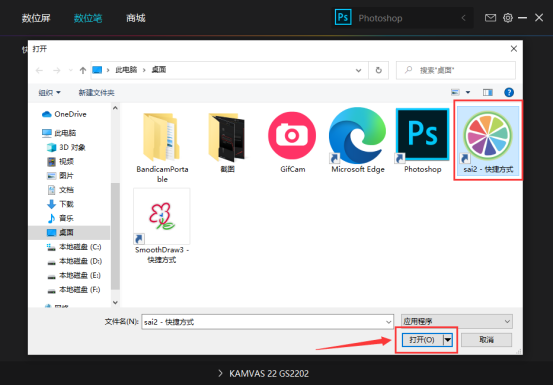This screenshot has height=386, width=554.
Task: Select 此电脑 in the navigation tree
Action: coord(59,133)
